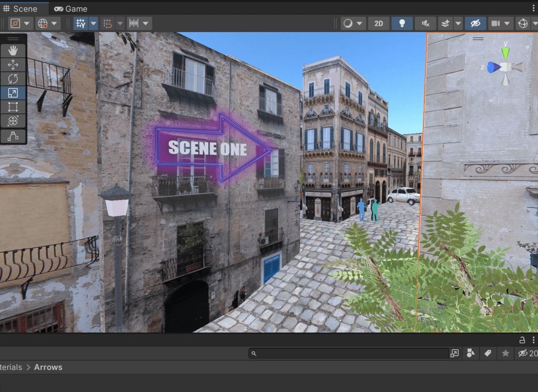538x392 pixels.
Task: Toggle scene visibility eye in toolbar
Action: click(x=475, y=24)
